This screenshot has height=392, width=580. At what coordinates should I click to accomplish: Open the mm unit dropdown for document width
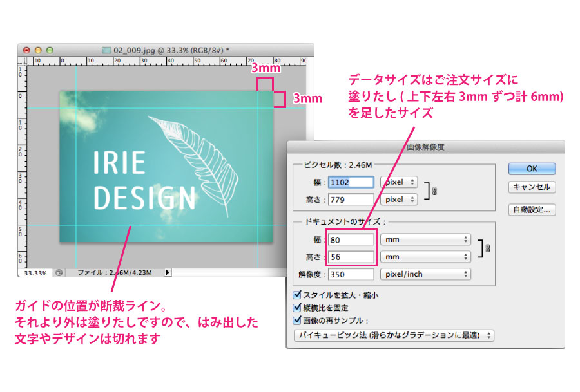(425, 239)
